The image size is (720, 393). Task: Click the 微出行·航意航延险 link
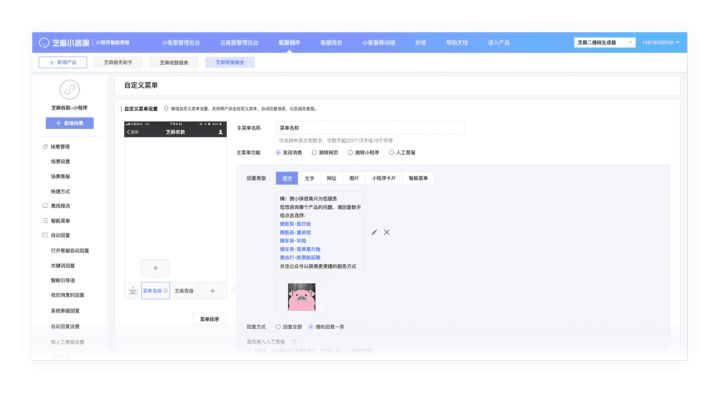pos(300,258)
